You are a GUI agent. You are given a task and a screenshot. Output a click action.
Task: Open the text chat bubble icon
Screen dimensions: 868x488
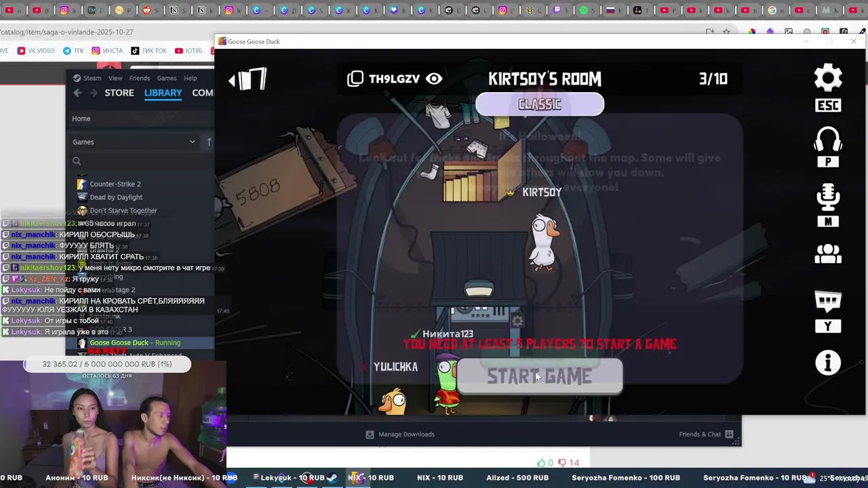coord(828,302)
